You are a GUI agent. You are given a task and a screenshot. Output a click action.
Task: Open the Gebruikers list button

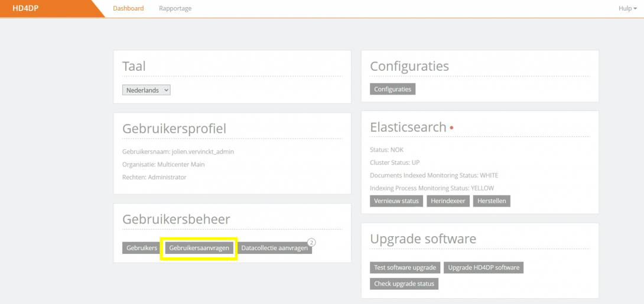[x=142, y=249]
